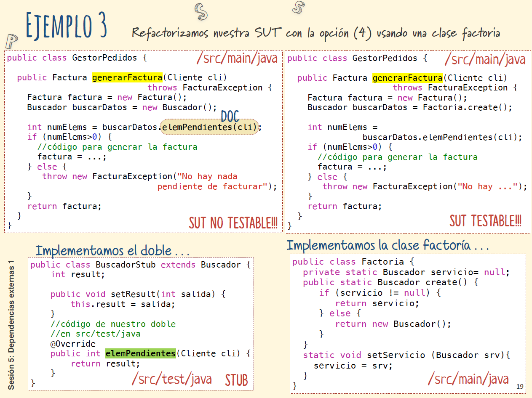This screenshot has width=532, height=398.
Task: Click vertical 'Sesión 5: Dependencias externas 1' text
Action: pos(11,324)
